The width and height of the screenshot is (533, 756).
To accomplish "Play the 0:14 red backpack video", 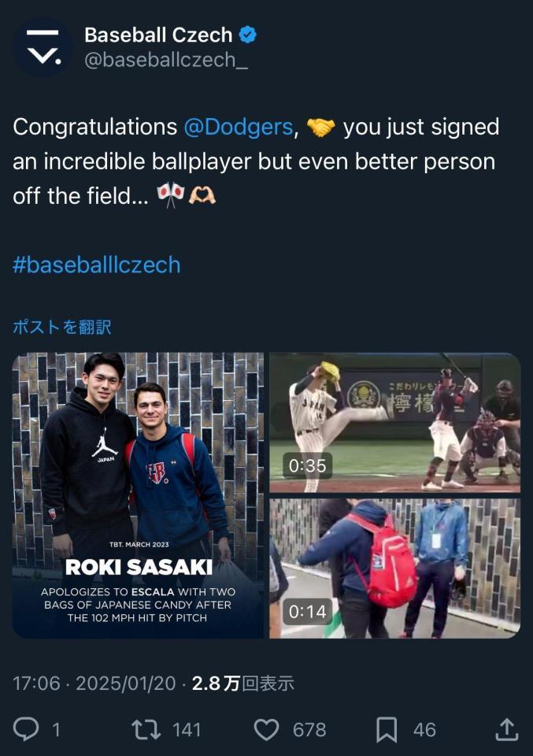I will click(394, 568).
